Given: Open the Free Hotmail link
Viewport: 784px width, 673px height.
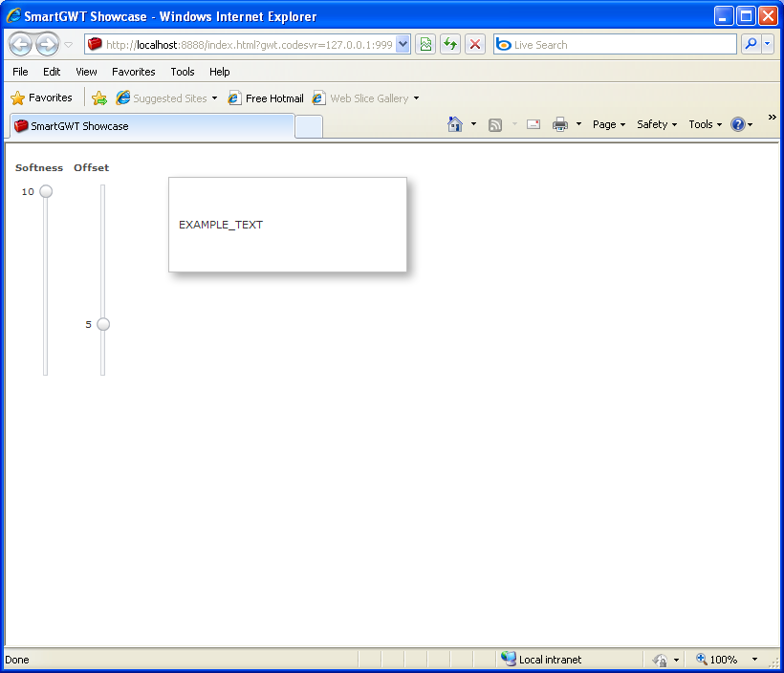Looking at the screenshot, I should click(x=266, y=98).
